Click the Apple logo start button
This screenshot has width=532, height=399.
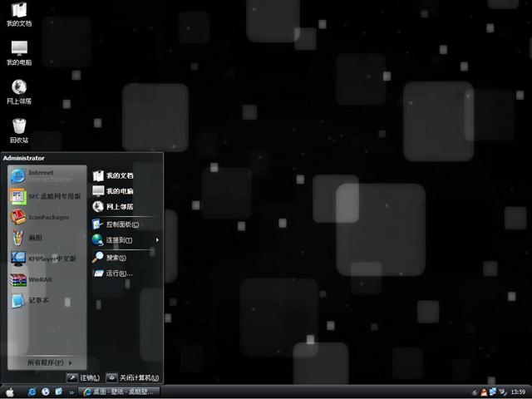pyautogui.click(x=10, y=392)
